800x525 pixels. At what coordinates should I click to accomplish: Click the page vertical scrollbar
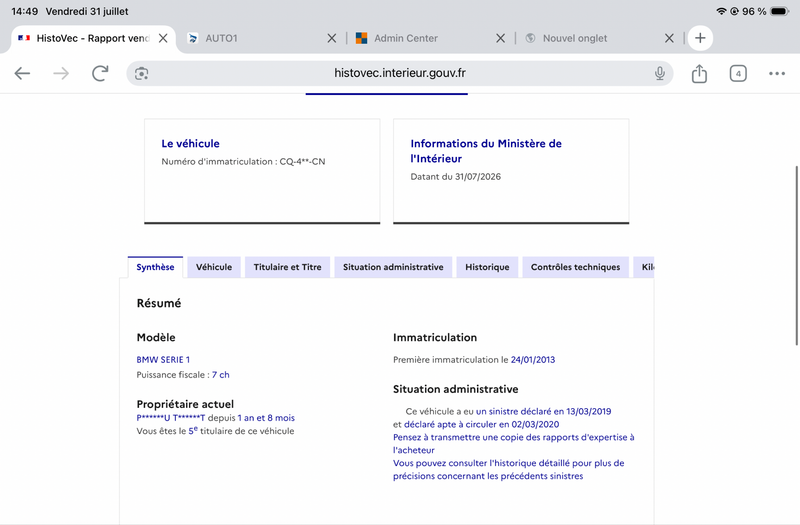pyautogui.click(x=796, y=255)
